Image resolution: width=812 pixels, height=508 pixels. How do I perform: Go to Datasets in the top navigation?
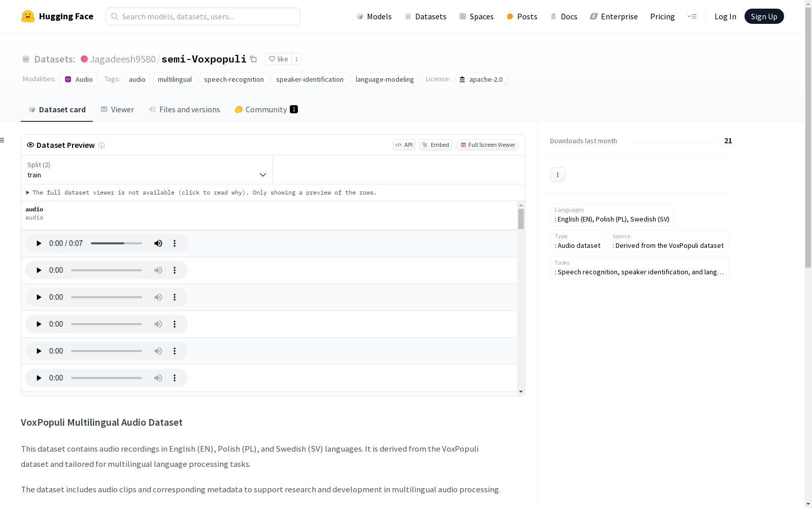click(425, 16)
